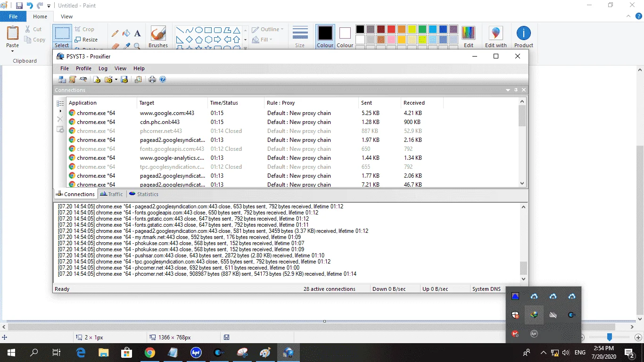Click the Open Profile folder icon in Proxifier
644x362 pixels.
pos(108,80)
